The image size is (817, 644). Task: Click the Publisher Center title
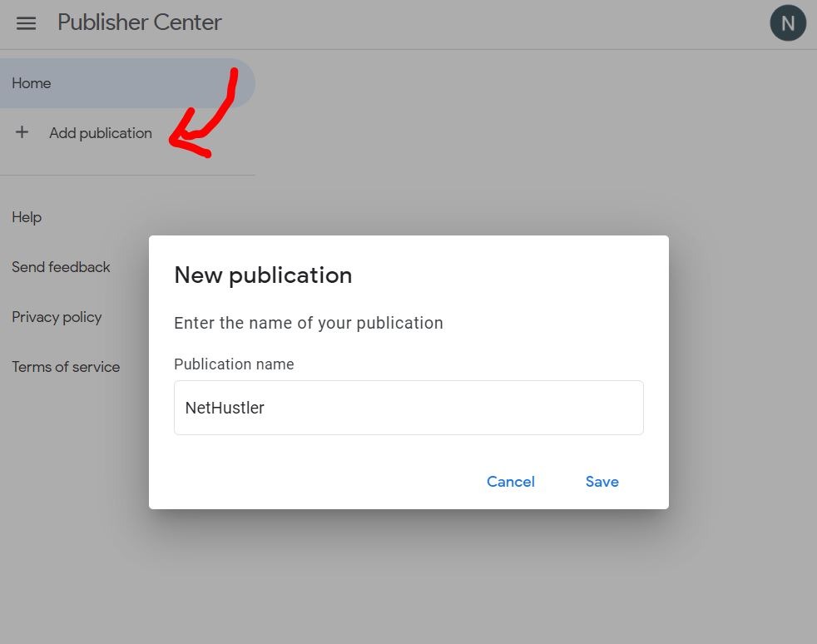click(140, 22)
